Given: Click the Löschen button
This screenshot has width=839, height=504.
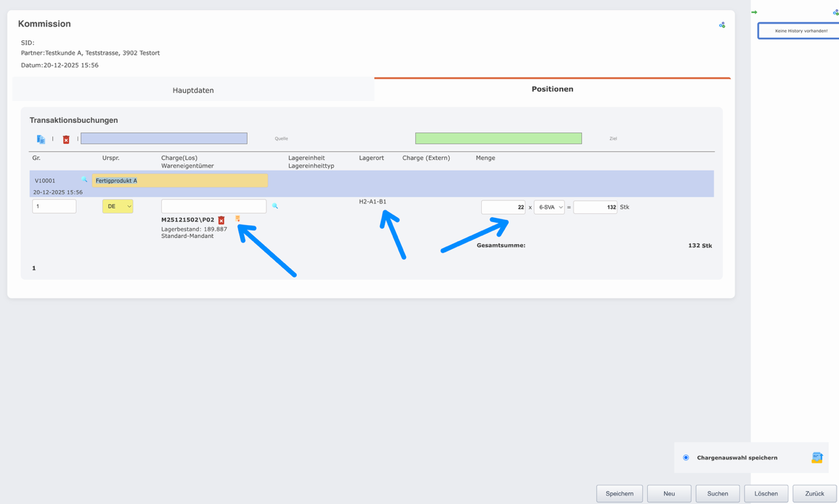Looking at the screenshot, I should pyautogui.click(x=766, y=493).
